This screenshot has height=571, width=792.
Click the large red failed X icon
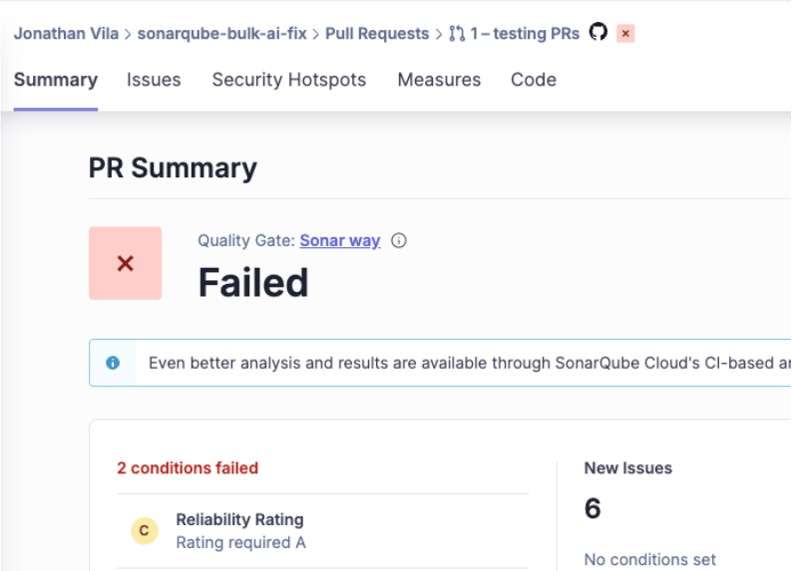pos(125,263)
